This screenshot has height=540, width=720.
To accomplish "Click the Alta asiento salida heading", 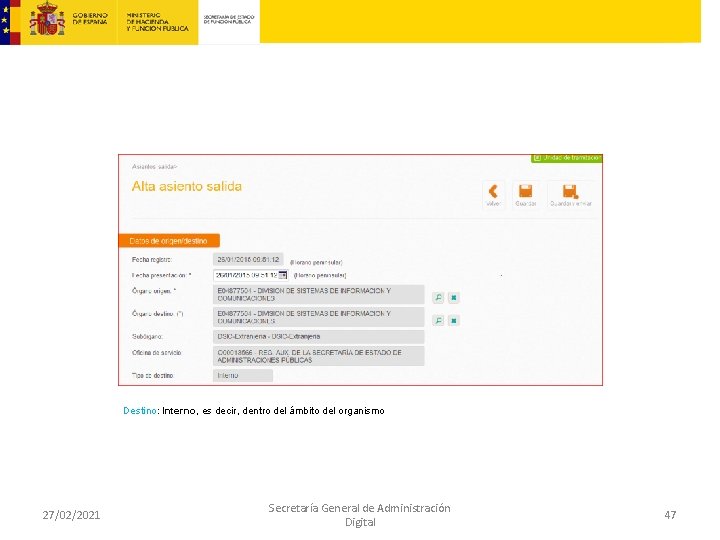I will 186,186.
